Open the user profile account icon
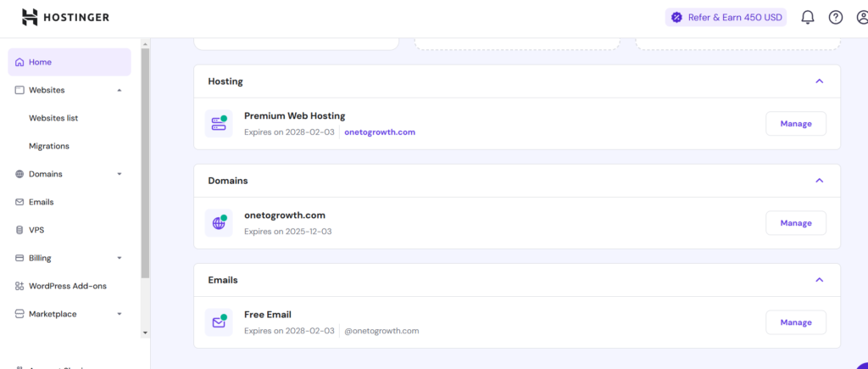 pyautogui.click(x=861, y=17)
